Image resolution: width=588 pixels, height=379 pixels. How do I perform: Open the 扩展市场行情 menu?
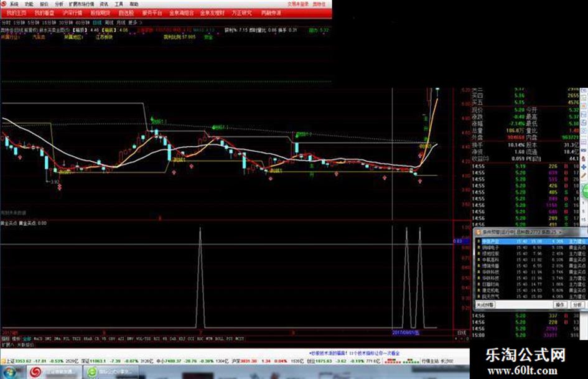click(82, 4)
